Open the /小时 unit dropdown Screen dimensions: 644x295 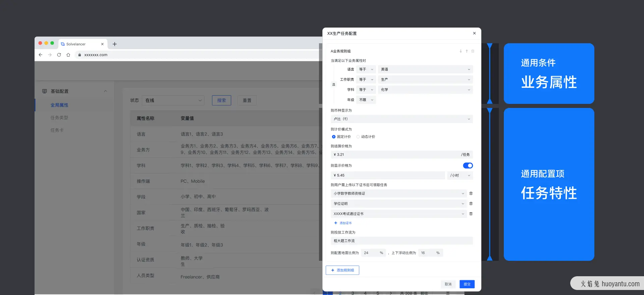click(x=460, y=175)
